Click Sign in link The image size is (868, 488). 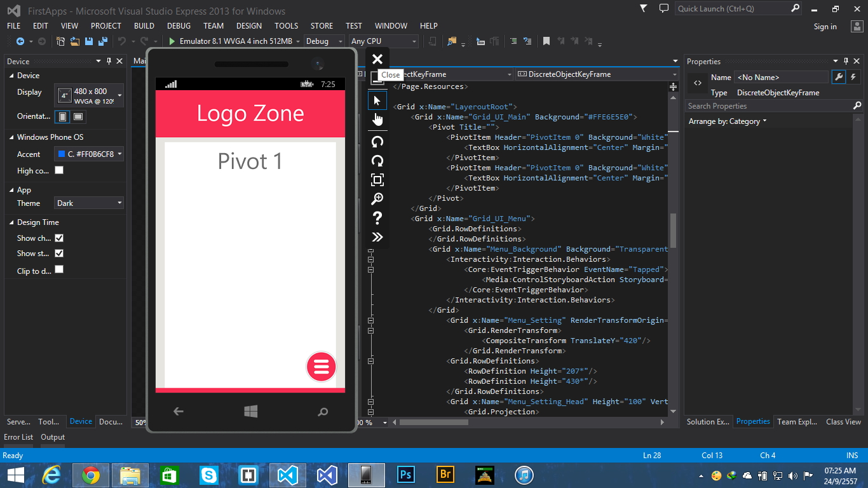pyautogui.click(x=825, y=27)
